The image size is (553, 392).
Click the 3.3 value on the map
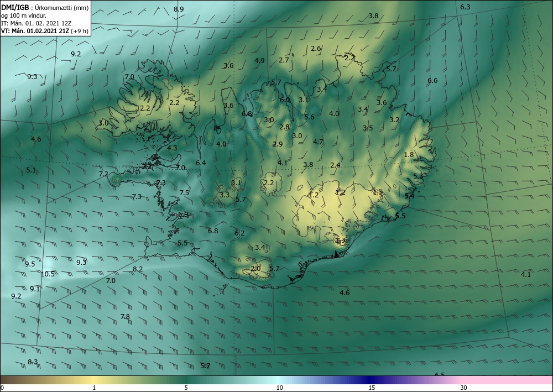point(225,195)
